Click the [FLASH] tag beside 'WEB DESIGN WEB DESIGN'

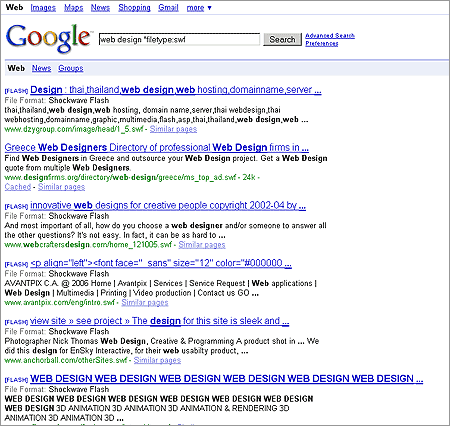[16, 380]
